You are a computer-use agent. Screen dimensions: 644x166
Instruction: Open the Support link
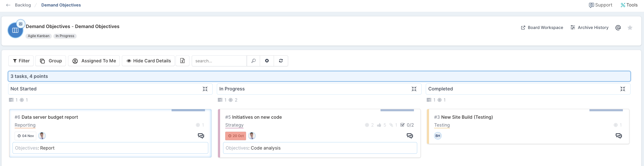601,5
